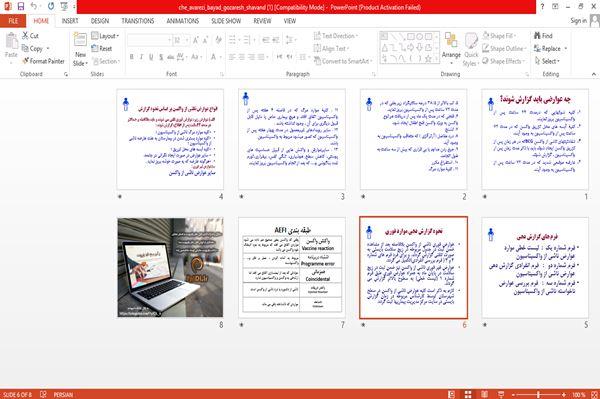600x399 pixels.
Task: Increase font size button
Action: [196, 40]
